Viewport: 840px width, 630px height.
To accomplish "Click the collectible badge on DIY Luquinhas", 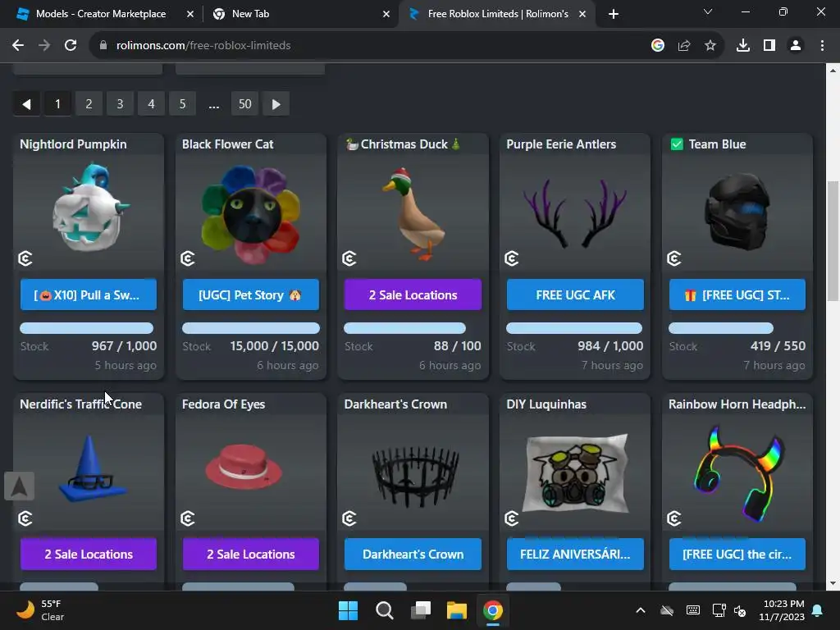I will [512, 518].
